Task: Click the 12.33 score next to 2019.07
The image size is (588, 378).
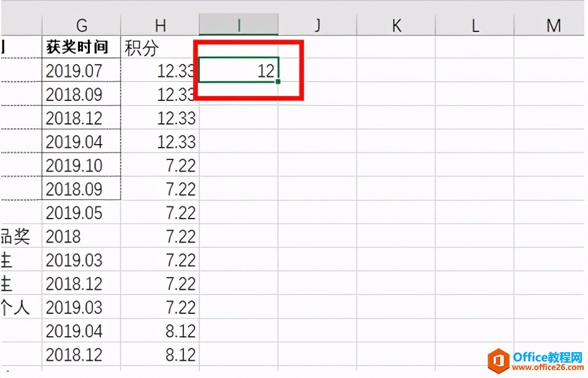Action: (160, 70)
